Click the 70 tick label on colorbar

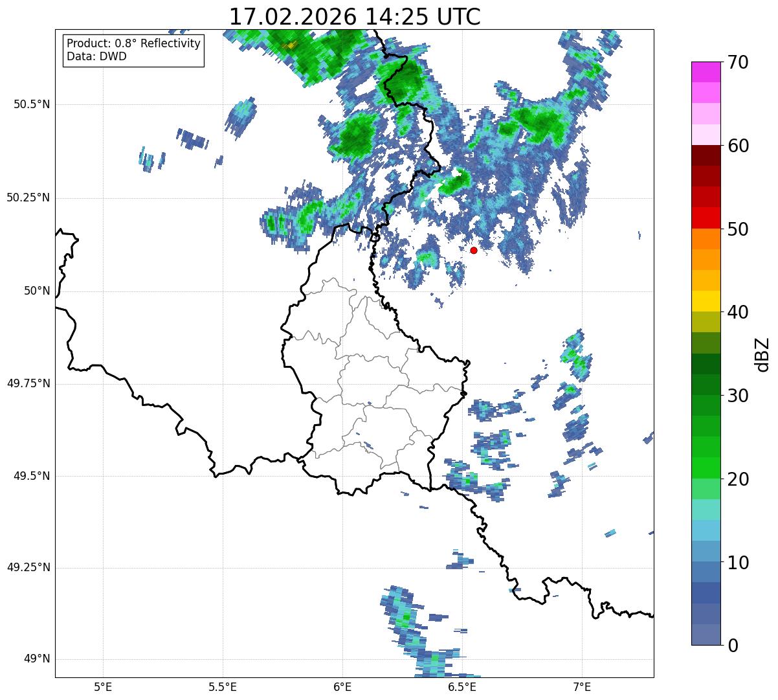pos(738,63)
